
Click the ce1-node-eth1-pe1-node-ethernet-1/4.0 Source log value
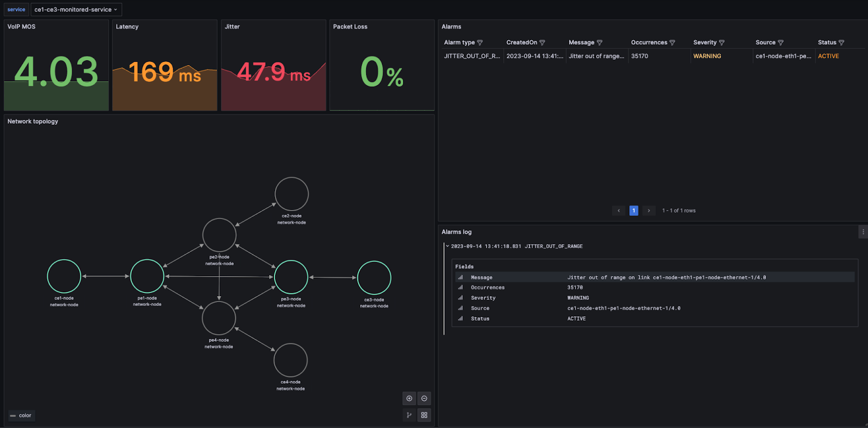[x=624, y=308]
